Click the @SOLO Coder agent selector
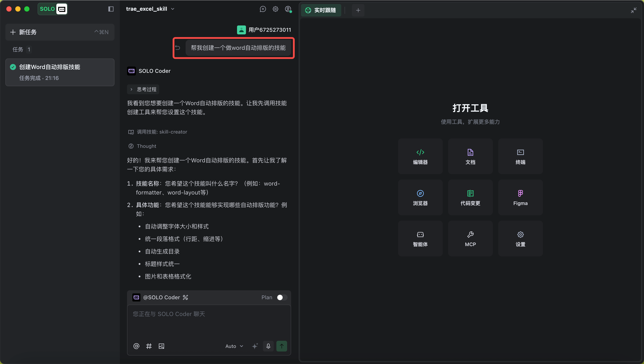 point(160,297)
